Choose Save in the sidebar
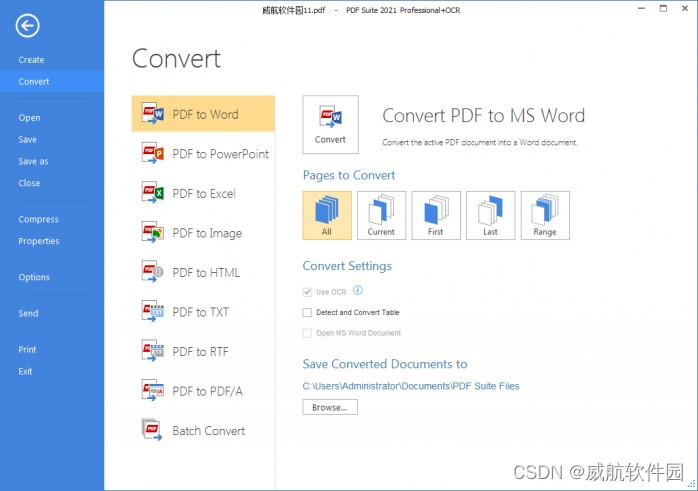 (28, 140)
